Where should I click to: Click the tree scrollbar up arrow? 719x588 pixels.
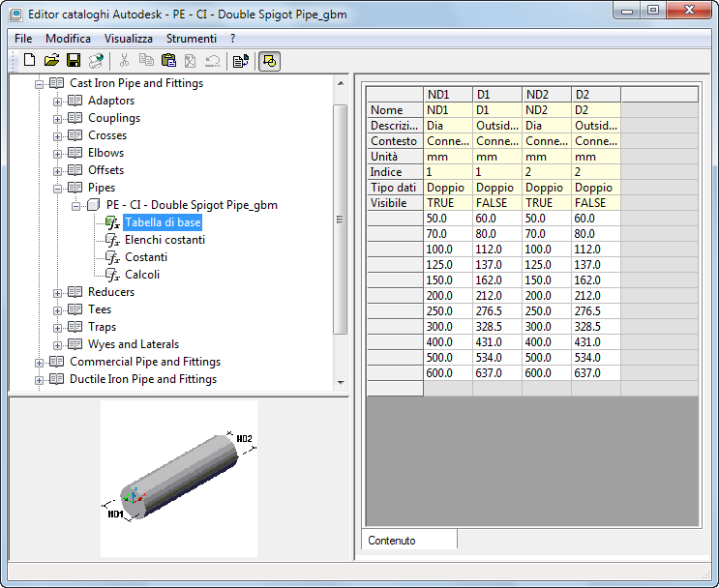(x=341, y=83)
